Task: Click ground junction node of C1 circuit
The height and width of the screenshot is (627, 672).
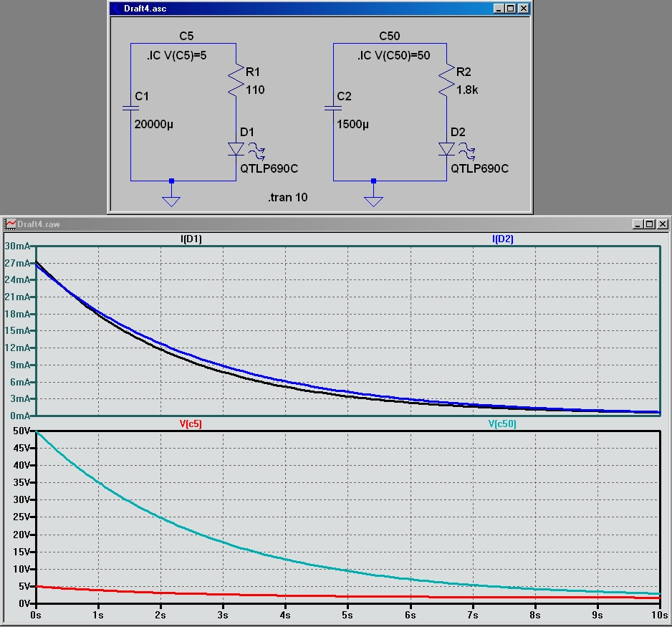Action: tap(171, 181)
